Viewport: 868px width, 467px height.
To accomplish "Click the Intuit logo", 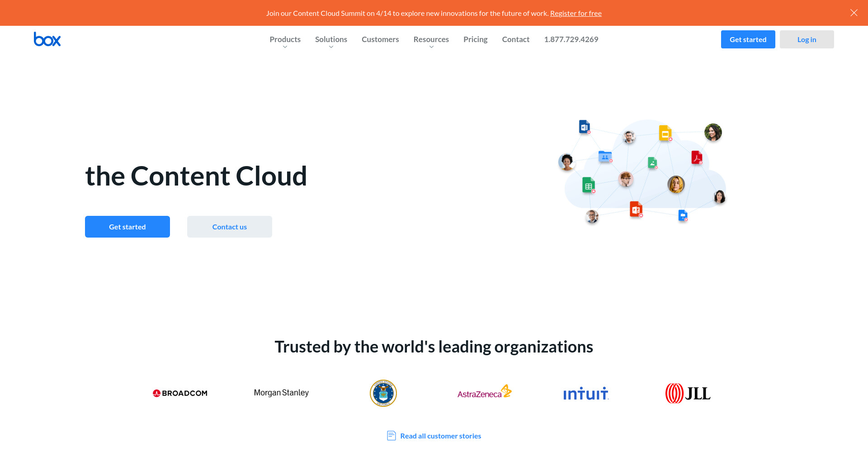I will [586, 394].
